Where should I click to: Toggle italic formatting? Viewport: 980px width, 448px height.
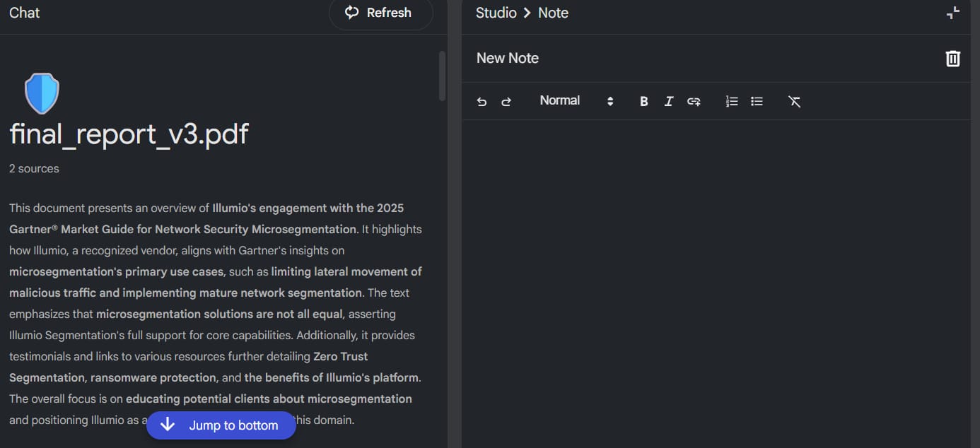point(668,102)
